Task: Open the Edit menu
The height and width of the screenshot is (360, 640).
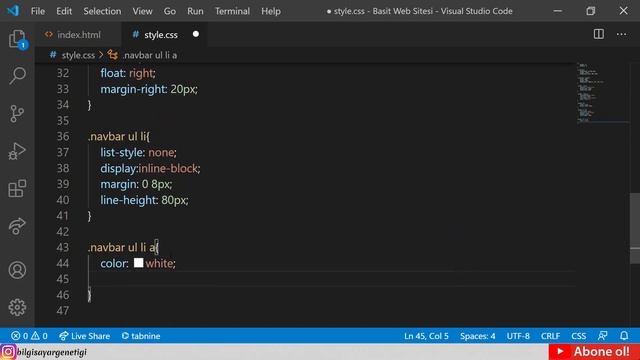Action: point(64,11)
